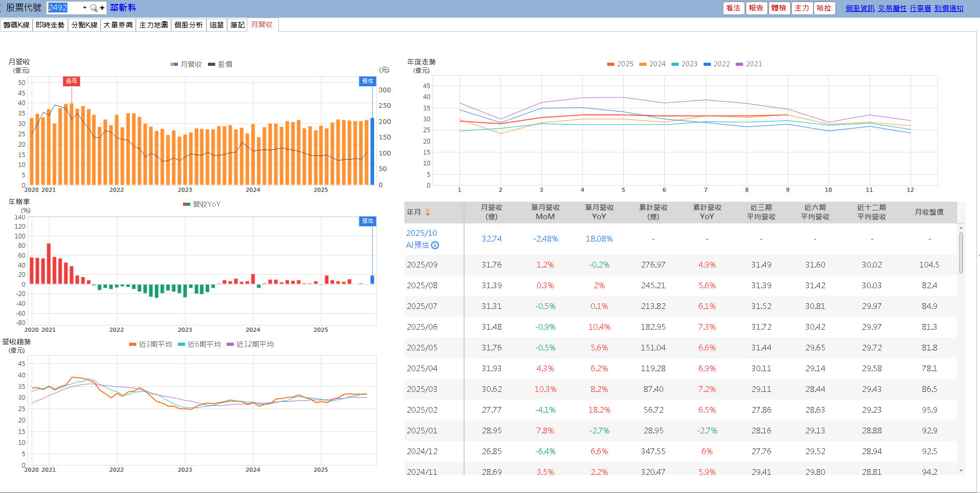Click the 體檢 button
The image size is (980, 493).
(x=779, y=8)
